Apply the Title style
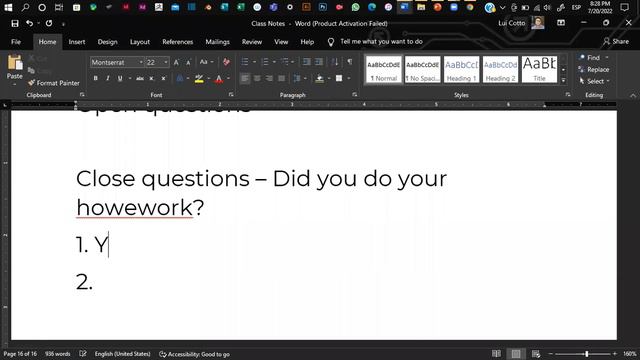 tap(539, 69)
